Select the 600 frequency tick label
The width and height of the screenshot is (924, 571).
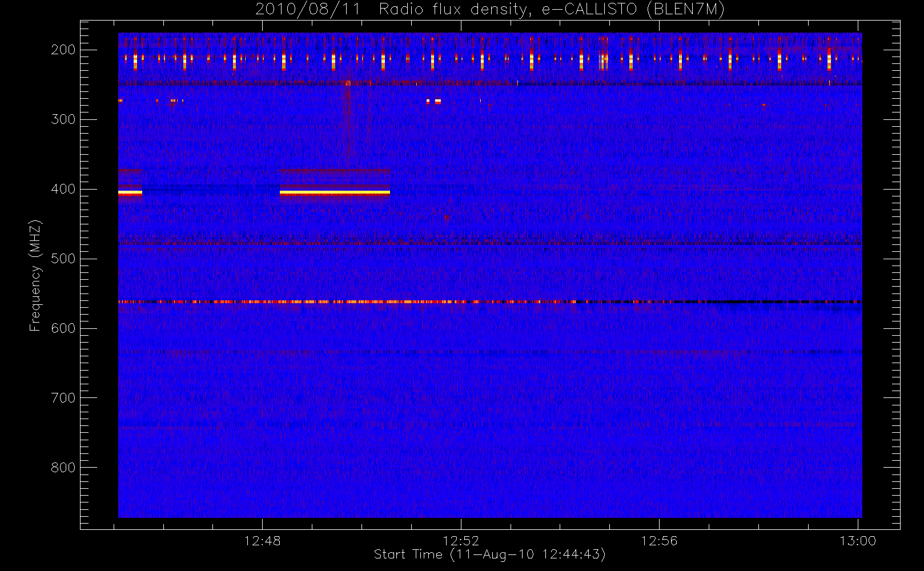63,328
